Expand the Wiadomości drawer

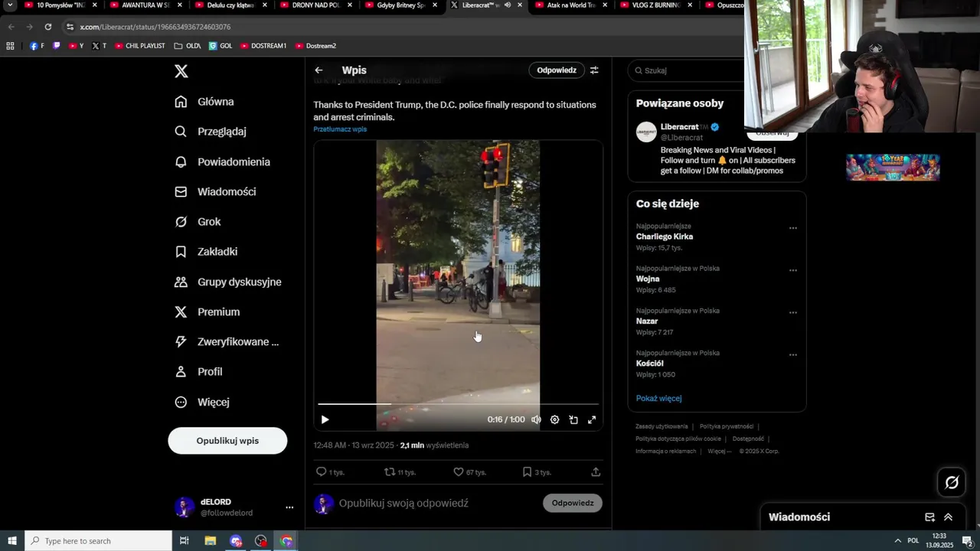(948, 517)
